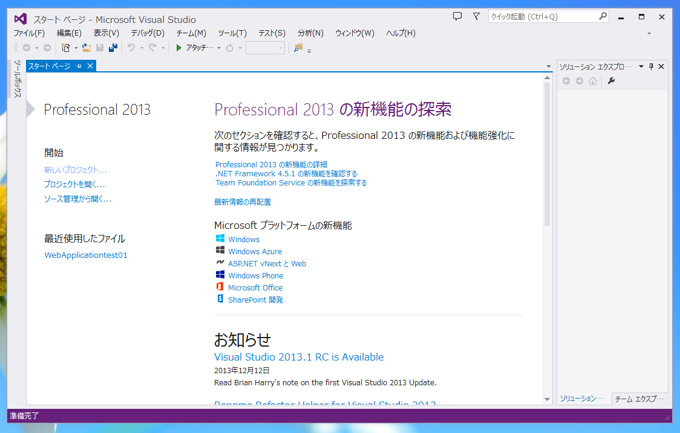Open the デバッグ(D) menu
680x433 pixels.
[x=147, y=33]
